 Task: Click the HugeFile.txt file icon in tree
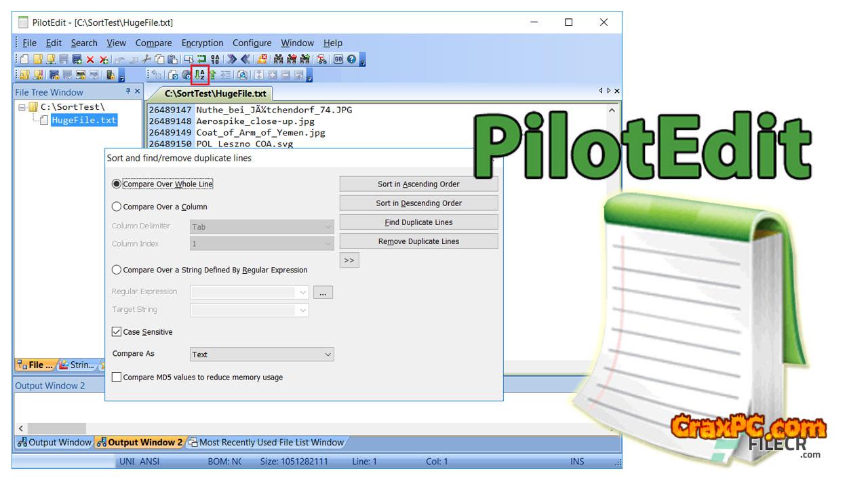coord(45,120)
